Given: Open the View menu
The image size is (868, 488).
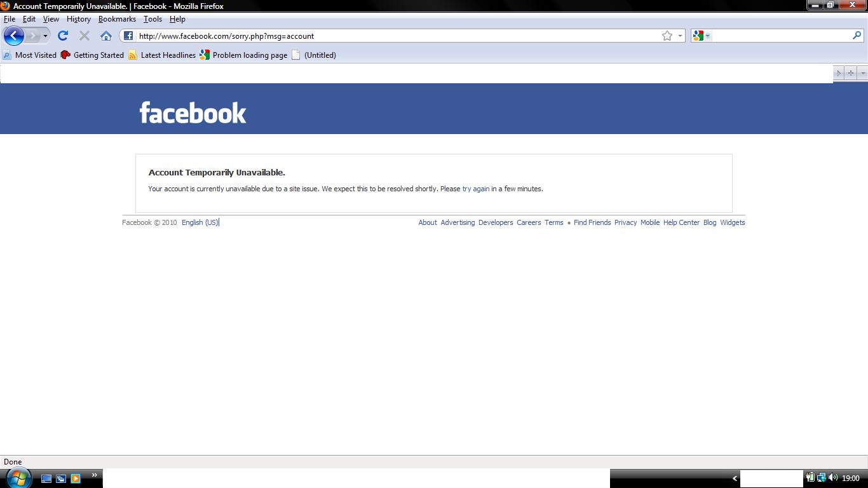Looking at the screenshot, I should [x=51, y=19].
